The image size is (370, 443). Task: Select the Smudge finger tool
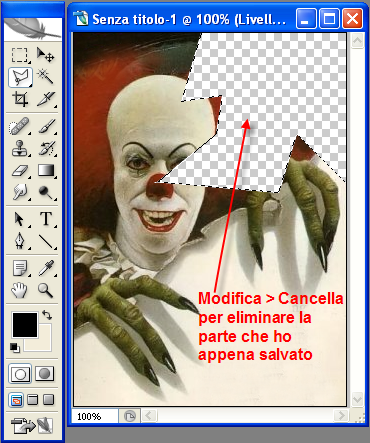pos(20,192)
